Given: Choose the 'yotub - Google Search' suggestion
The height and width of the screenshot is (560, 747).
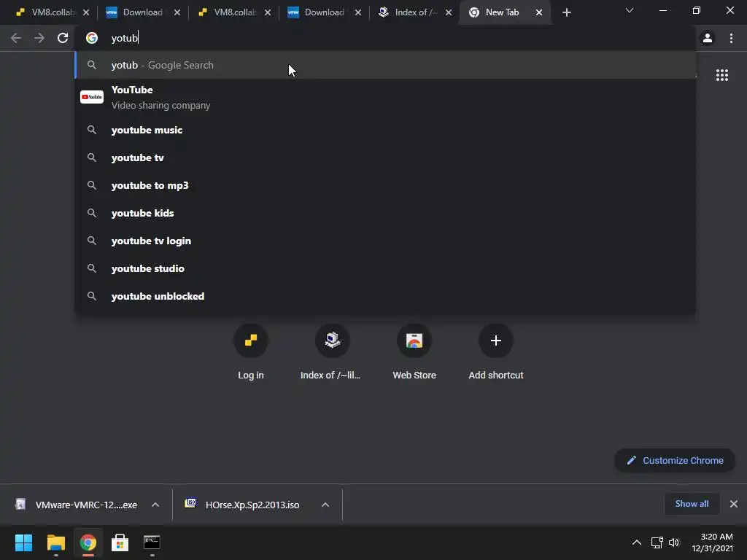Looking at the screenshot, I should [385, 65].
